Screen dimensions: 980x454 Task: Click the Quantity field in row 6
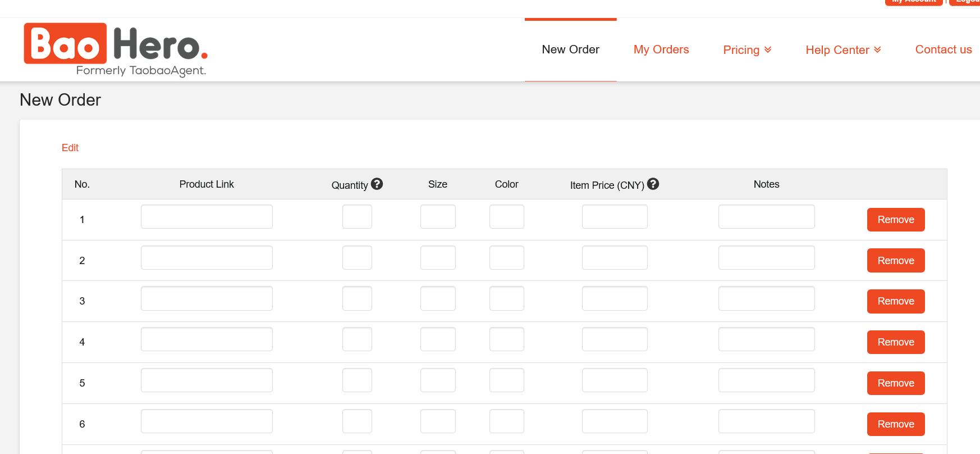(357, 421)
